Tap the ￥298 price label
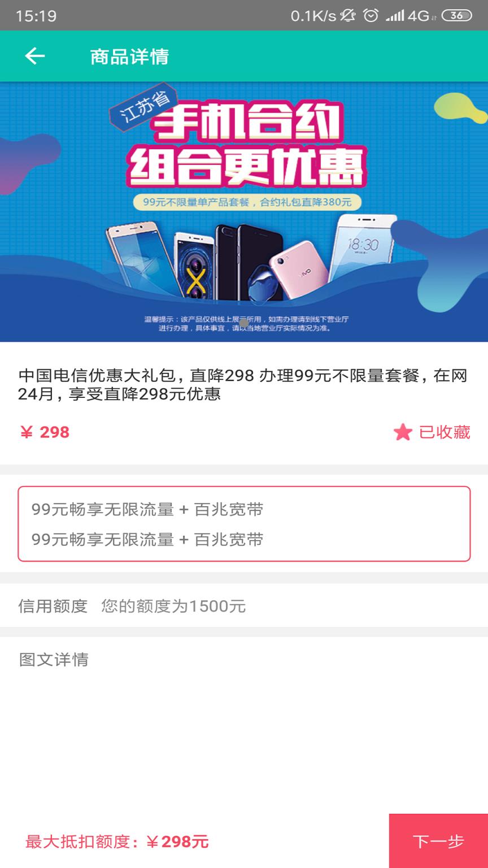The width and height of the screenshot is (488, 868). (x=45, y=432)
